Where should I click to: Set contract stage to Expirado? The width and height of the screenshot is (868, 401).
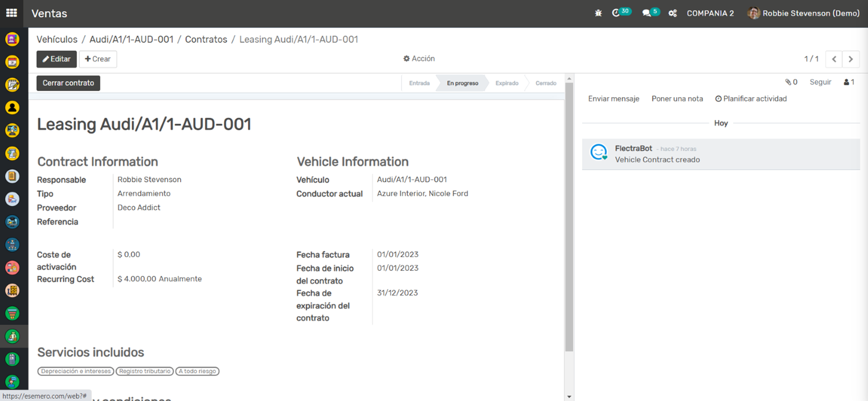[x=507, y=83]
